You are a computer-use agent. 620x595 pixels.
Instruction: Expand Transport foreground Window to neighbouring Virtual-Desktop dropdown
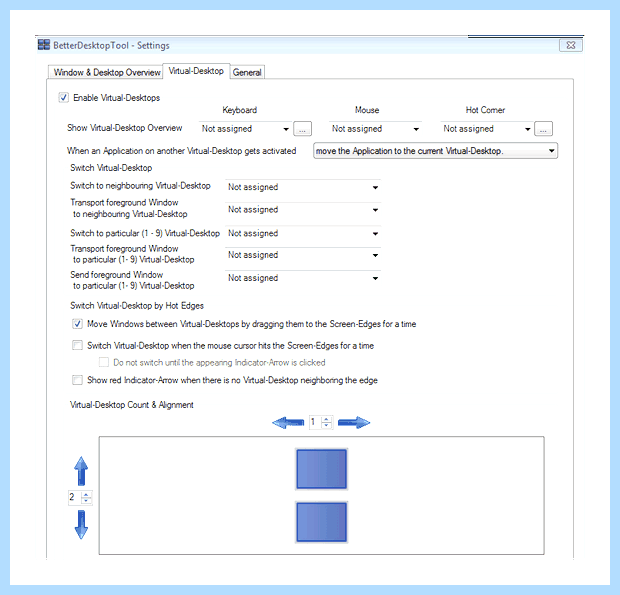303,210
